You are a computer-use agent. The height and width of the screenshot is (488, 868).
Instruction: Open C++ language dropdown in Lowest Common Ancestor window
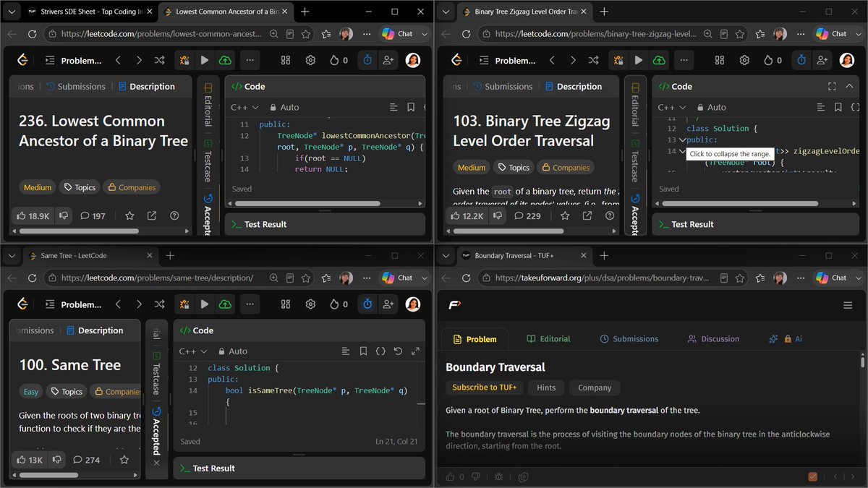click(x=244, y=107)
